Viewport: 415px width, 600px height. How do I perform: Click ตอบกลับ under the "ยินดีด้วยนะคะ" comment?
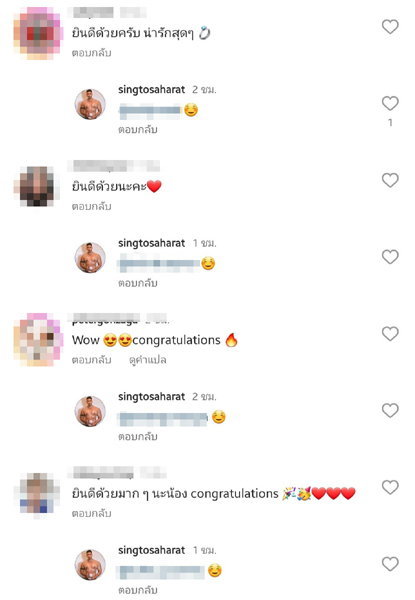[91, 206]
